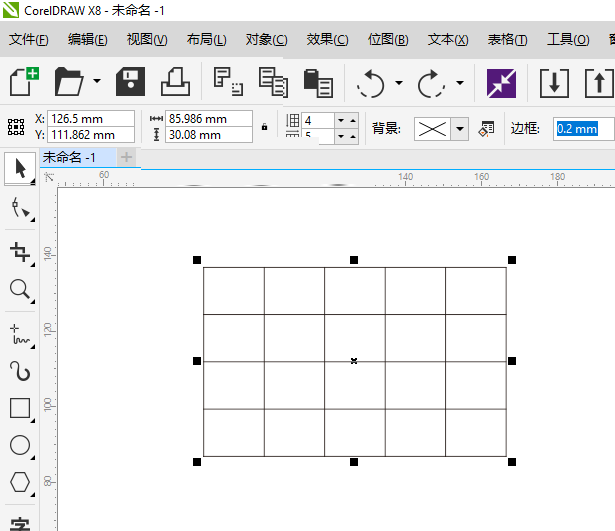Create a new document with the New icon
Viewport: 615px width, 531px height.
tap(23, 82)
